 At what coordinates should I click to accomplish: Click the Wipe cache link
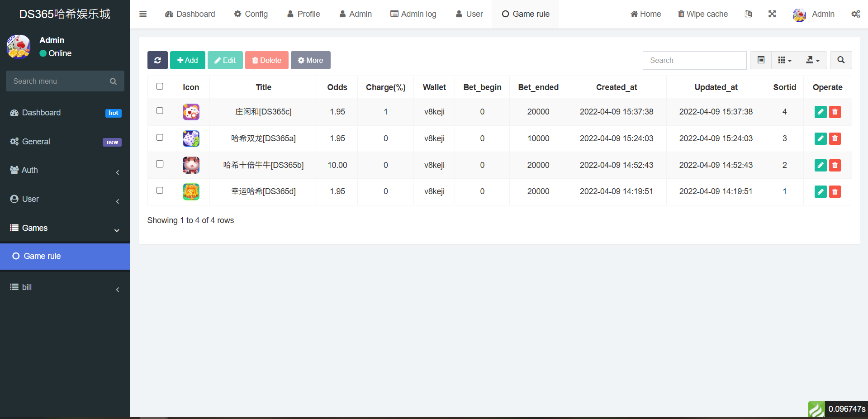pos(702,14)
